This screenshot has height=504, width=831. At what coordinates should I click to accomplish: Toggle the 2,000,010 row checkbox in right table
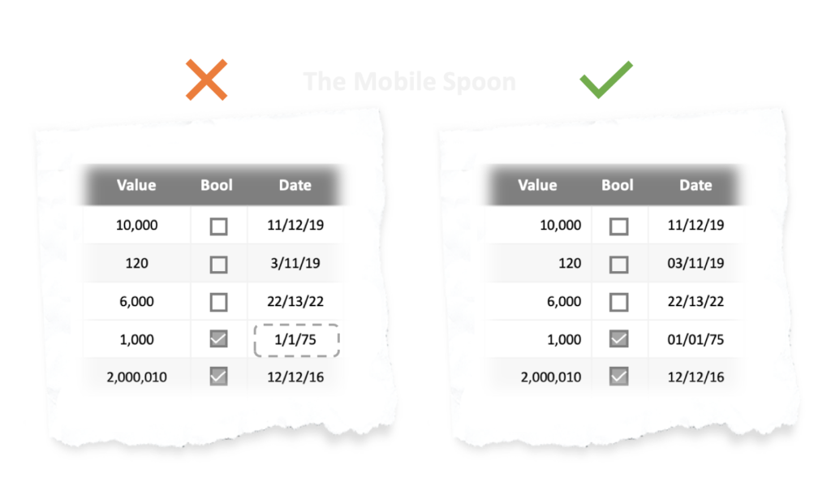618,377
